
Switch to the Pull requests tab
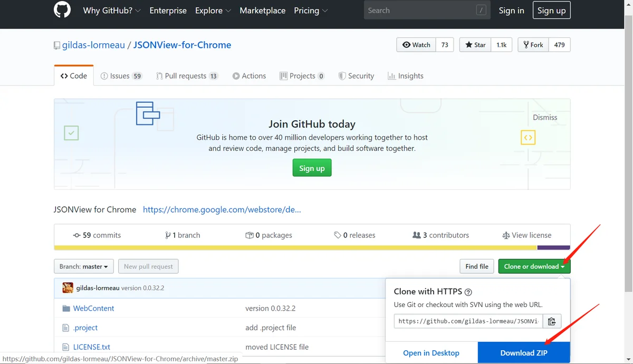[187, 76]
